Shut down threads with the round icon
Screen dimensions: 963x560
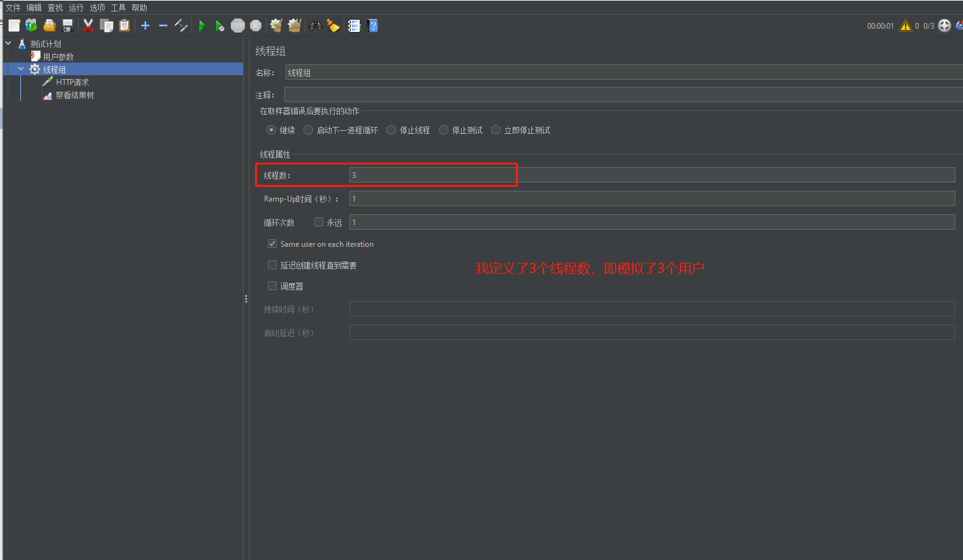click(x=256, y=26)
